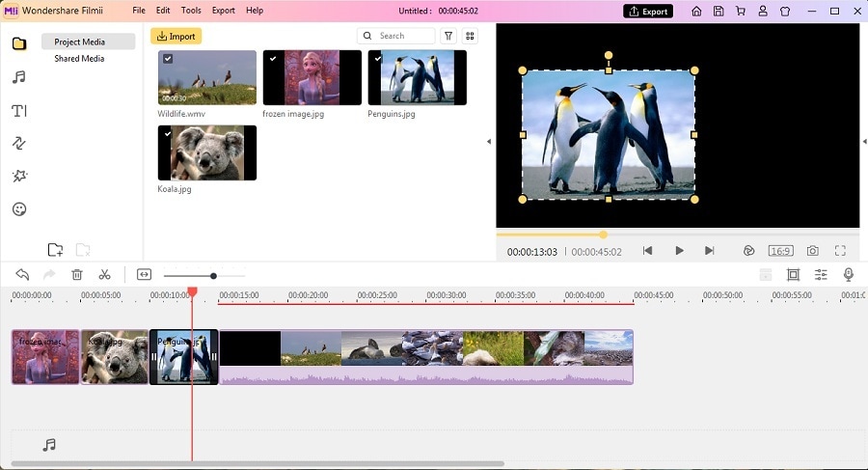Select the frozen image clip on timeline
Image resolution: width=868 pixels, height=470 pixels.
(x=45, y=357)
